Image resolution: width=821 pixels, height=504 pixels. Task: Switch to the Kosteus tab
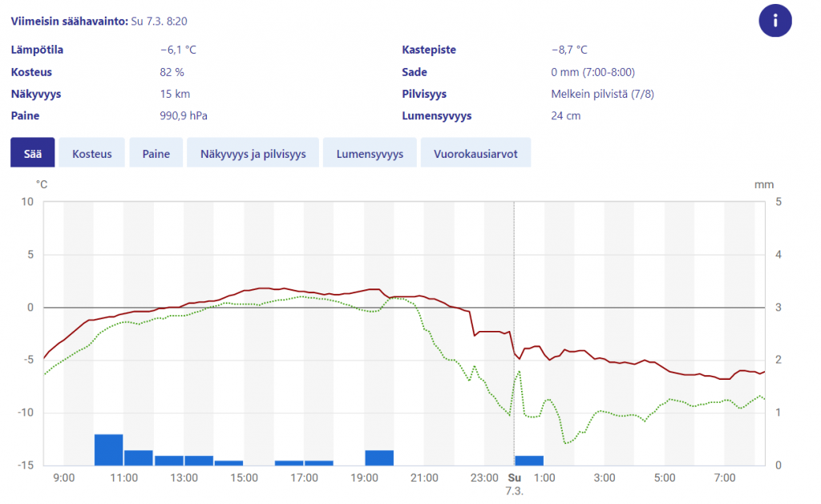91,153
